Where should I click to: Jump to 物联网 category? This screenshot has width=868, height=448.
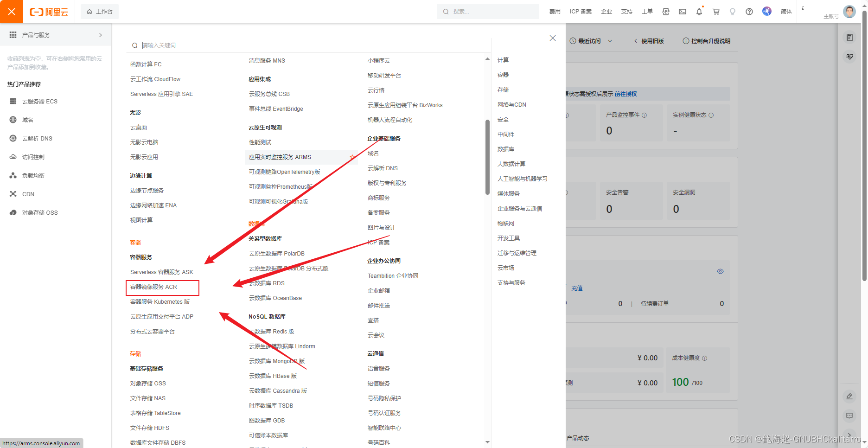pyautogui.click(x=506, y=224)
